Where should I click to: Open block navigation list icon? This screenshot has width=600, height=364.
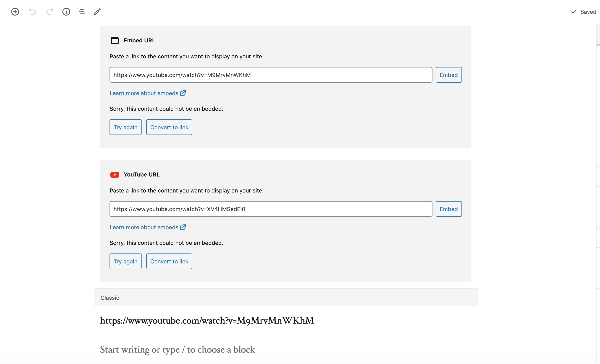click(x=82, y=12)
